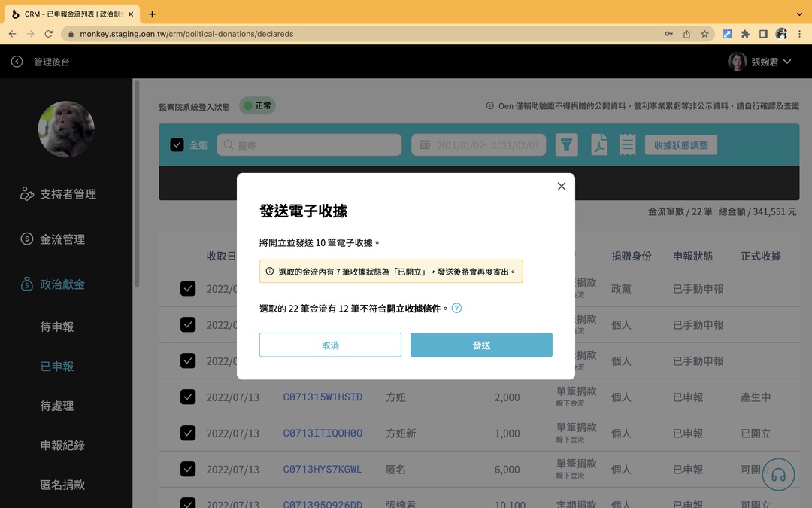The width and height of the screenshot is (812, 508).
Task: Expand the 政治獻金 sidebar section
Action: 62,284
